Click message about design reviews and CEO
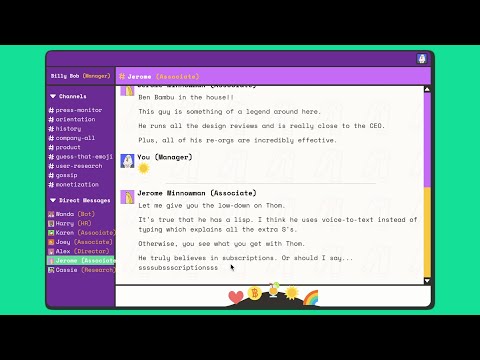 262,126
